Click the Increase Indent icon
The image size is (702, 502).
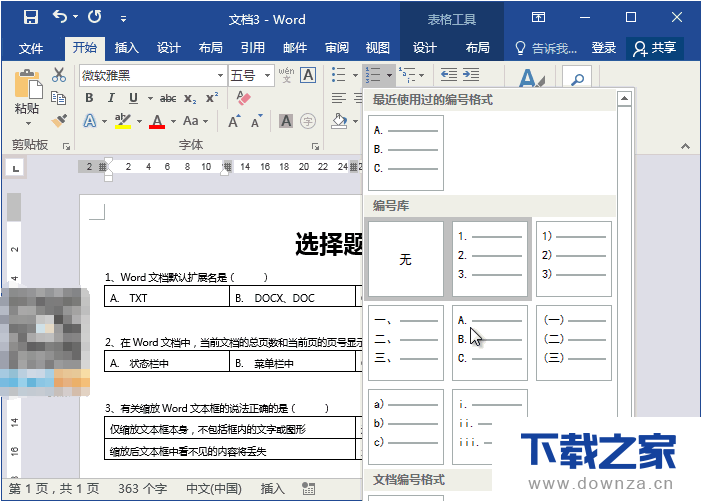point(471,75)
